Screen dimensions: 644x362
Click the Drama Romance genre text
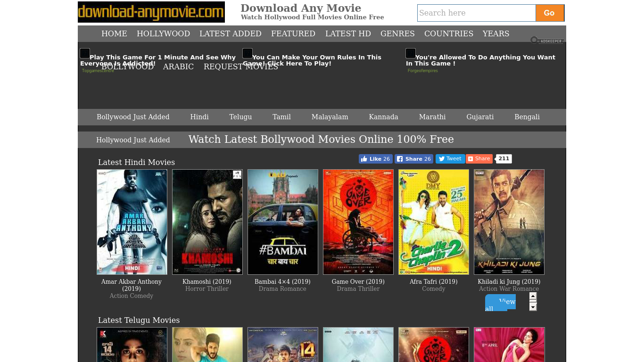(282, 289)
